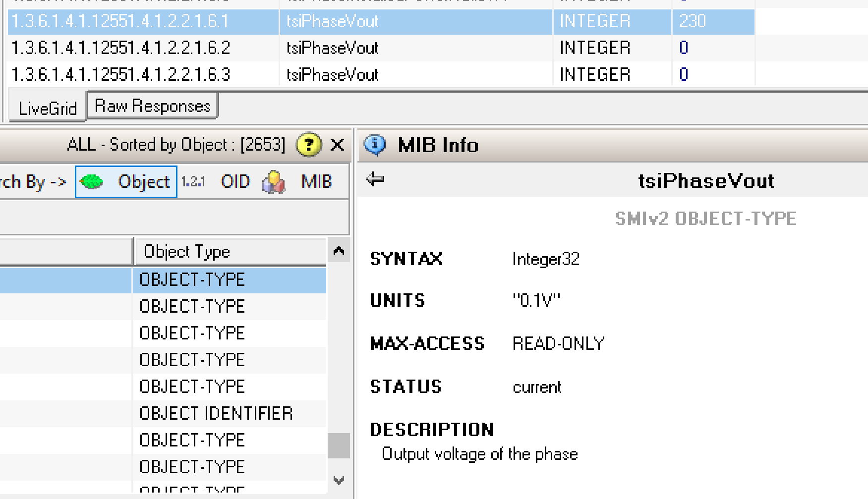
Task: Search by MIB option
Action: click(x=316, y=182)
